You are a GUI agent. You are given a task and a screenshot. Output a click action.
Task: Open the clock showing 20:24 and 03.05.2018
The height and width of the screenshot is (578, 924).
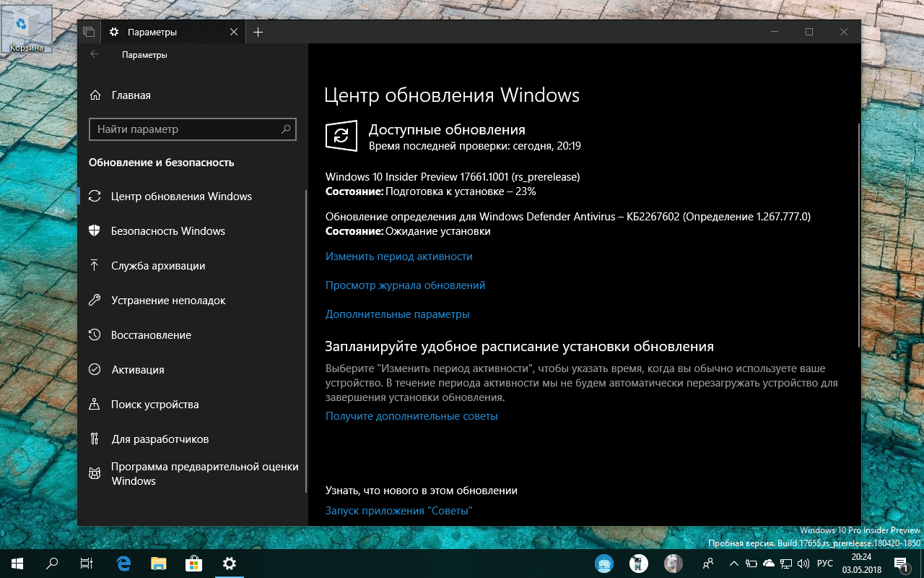[861, 564]
